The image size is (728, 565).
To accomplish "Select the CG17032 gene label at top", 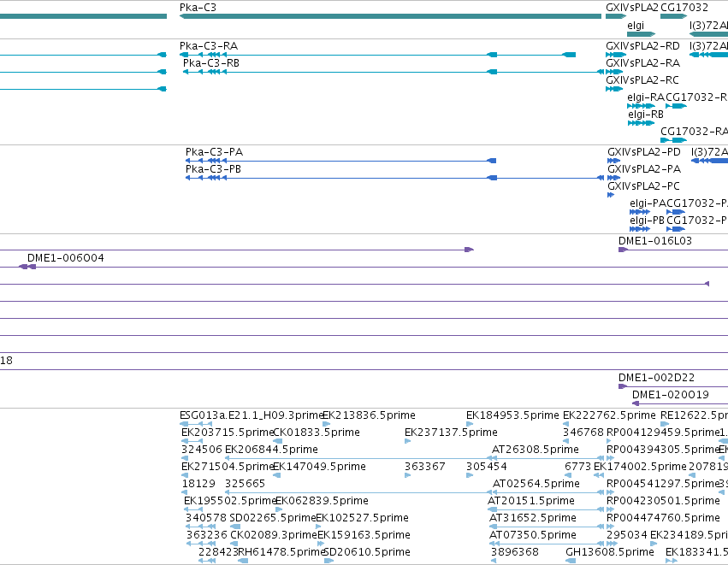I will pyautogui.click(x=684, y=8).
